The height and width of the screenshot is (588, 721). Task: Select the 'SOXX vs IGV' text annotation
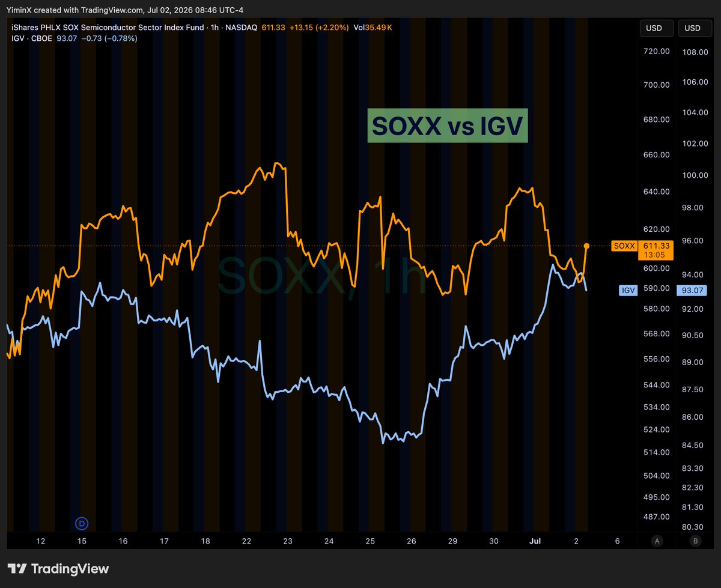[x=447, y=125]
